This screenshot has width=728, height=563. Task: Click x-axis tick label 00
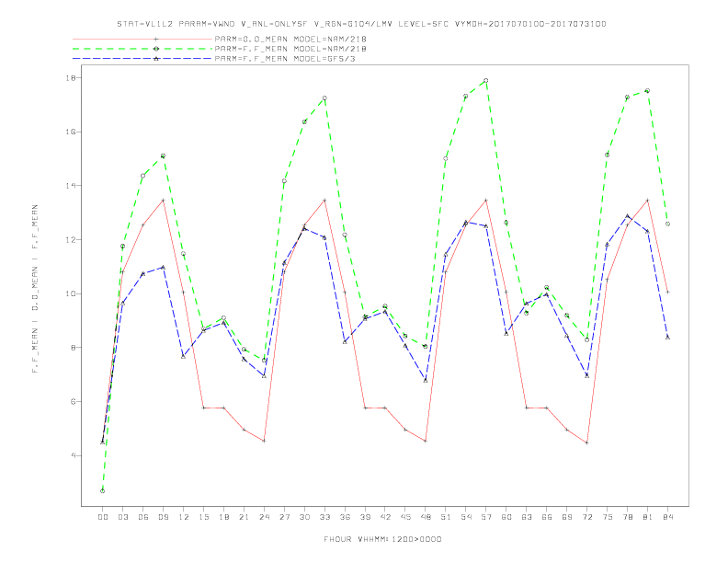[x=103, y=517]
